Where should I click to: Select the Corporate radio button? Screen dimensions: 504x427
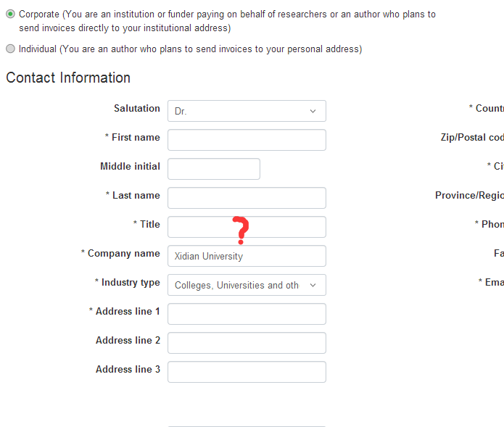(10, 14)
